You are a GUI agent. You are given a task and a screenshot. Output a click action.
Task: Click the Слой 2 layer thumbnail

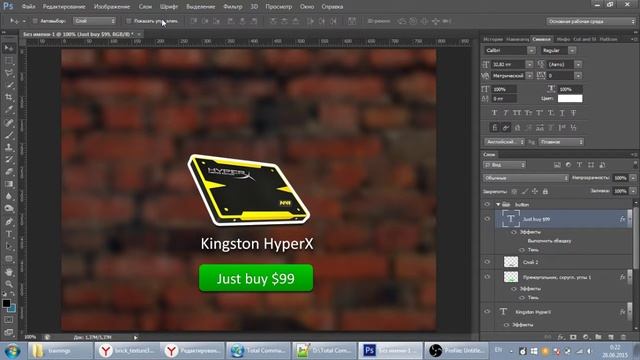pyautogui.click(x=511, y=262)
